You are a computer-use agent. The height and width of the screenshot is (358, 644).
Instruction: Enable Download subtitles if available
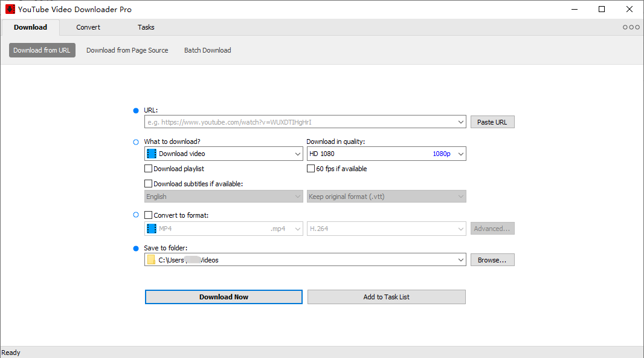(149, 184)
